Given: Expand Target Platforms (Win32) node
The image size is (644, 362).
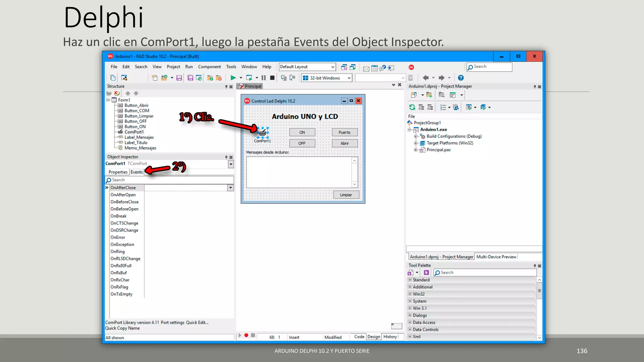Looking at the screenshot, I should pyautogui.click(x=416, y=143).
